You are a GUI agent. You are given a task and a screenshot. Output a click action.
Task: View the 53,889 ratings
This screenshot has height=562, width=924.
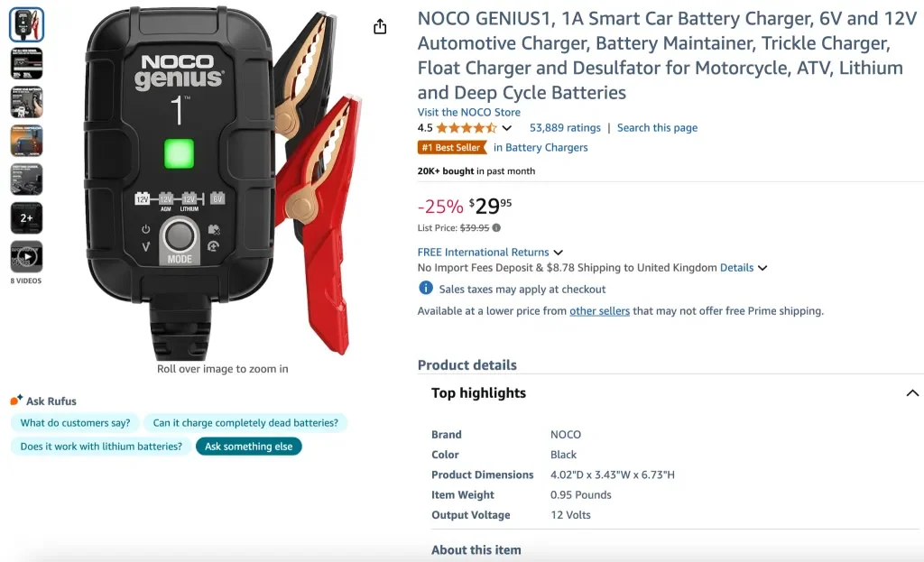point(565,127)
